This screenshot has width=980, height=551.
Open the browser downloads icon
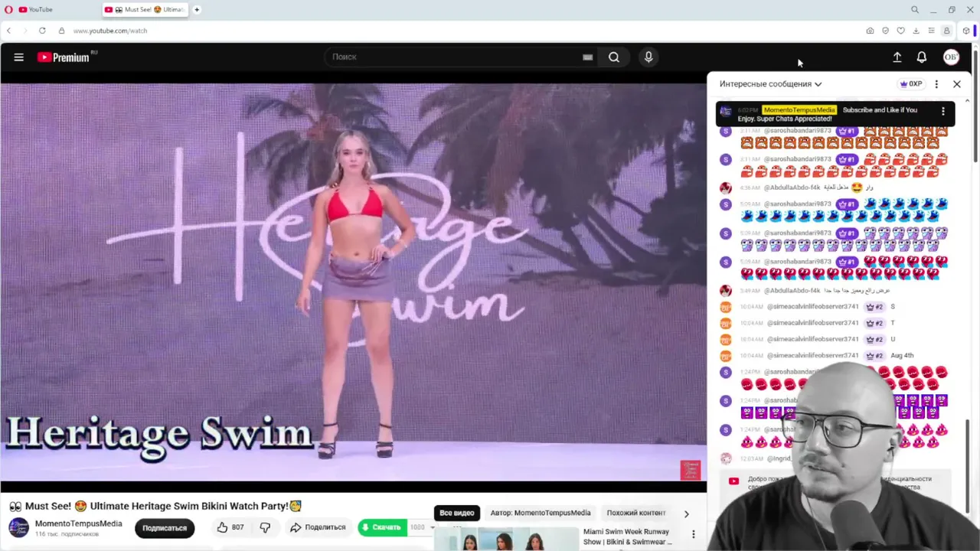pyautogui.click(x=916, y=31)
